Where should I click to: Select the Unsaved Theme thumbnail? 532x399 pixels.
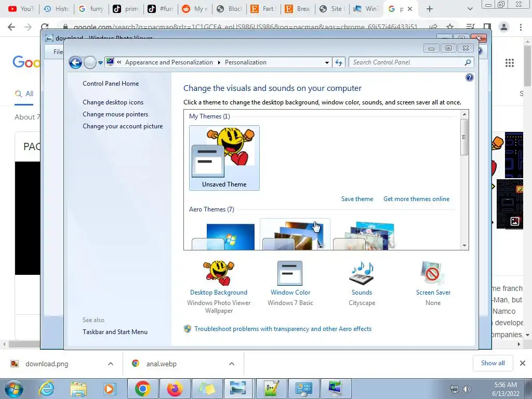(x=224, y=158)
